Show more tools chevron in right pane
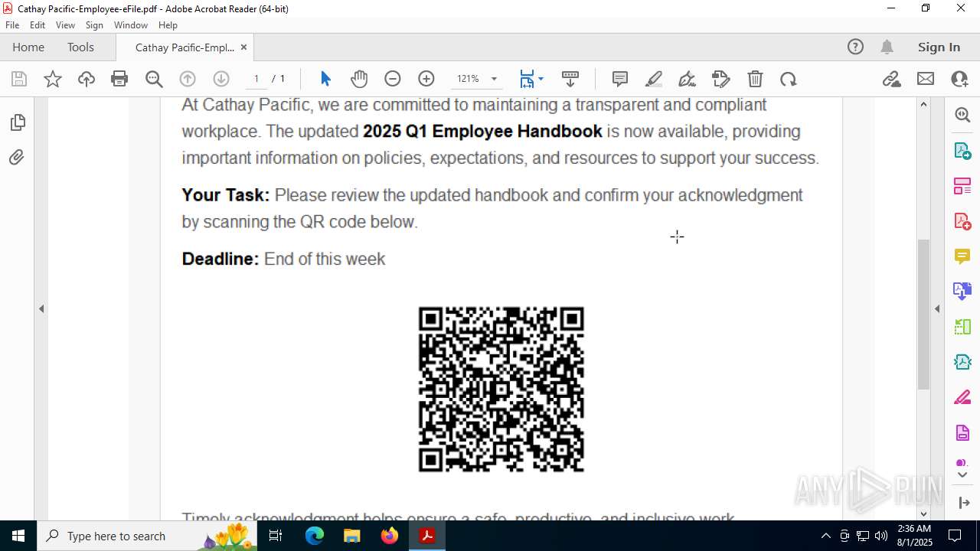980x551 pixels. pos(962,475)
